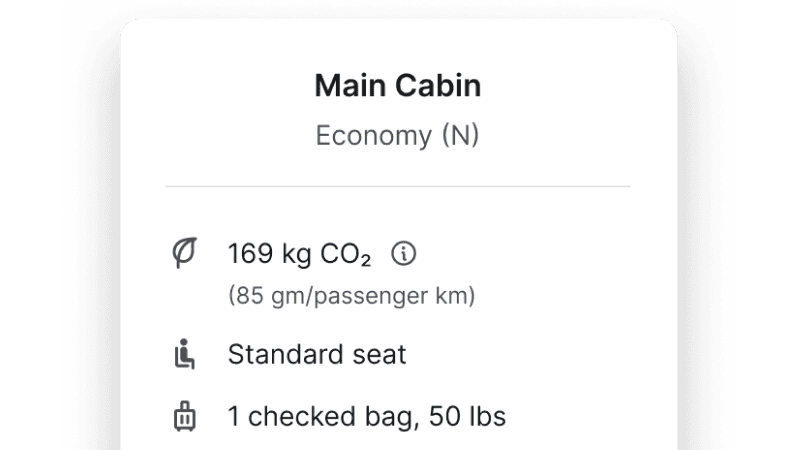
Task: Click the 85 gm/passenger km note
Action: coord(351,295)
